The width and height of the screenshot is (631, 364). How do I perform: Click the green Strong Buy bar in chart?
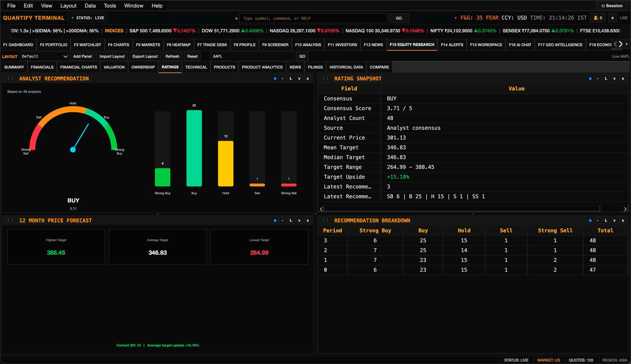[x=162, y=177]
